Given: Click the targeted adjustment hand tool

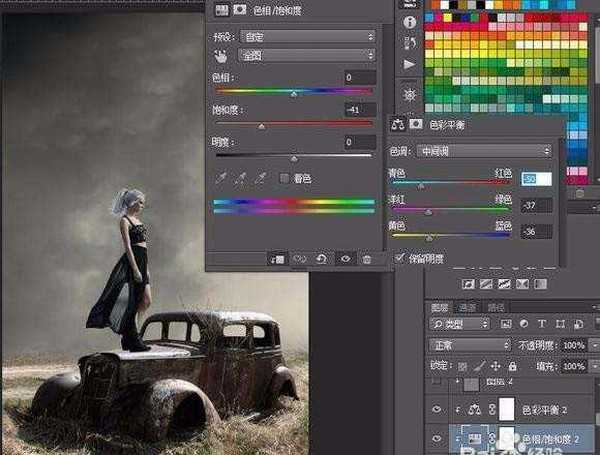Looking at the screenshot, I should [221, 56].
